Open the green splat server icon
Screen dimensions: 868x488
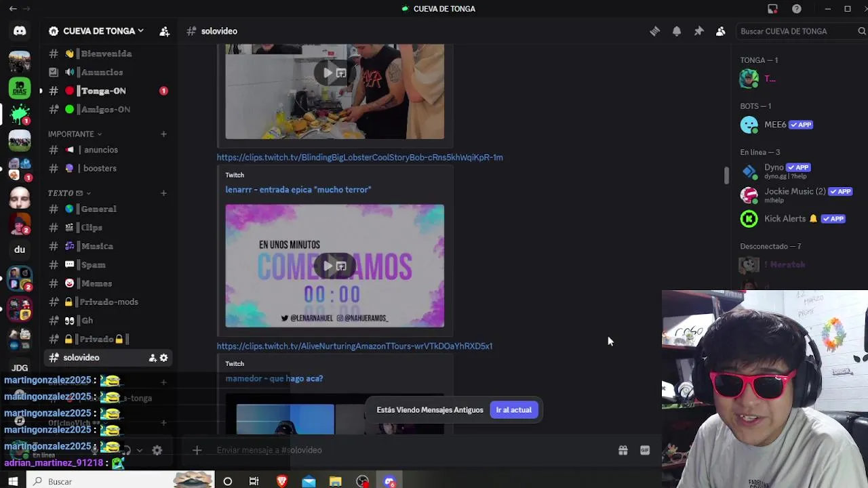[x=20, y=115]
